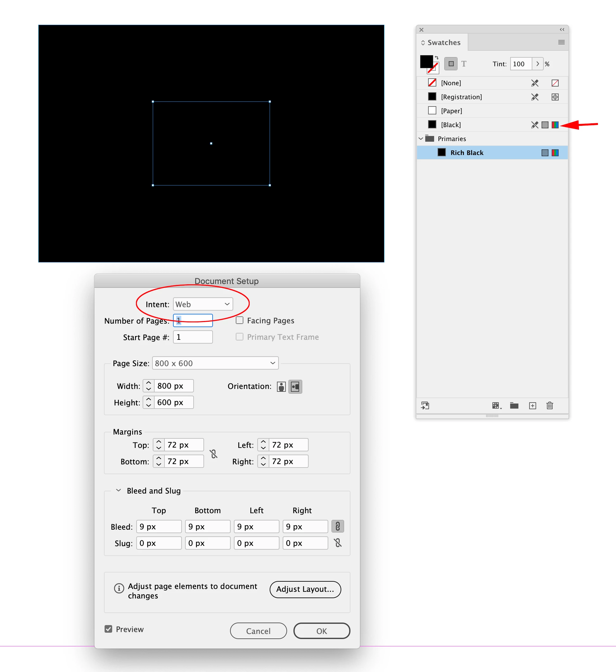Select the portrait orientation icon
Screen dimensions: 616x672
(x=281, y=386)
